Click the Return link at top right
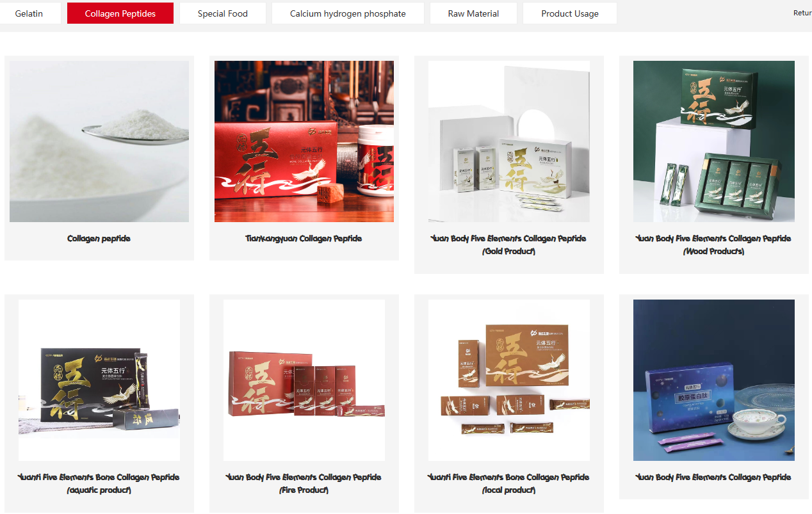 [802, 13]
